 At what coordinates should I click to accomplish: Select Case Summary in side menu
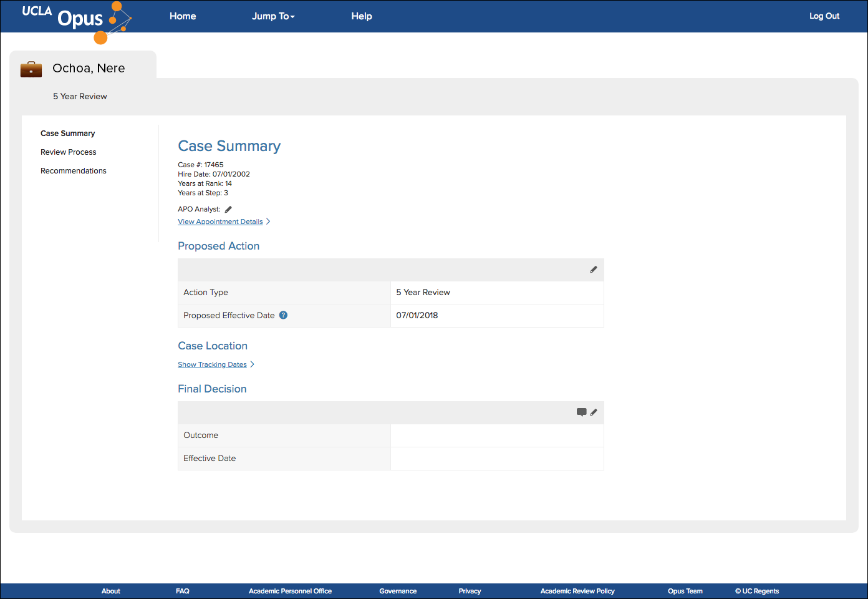68,134
